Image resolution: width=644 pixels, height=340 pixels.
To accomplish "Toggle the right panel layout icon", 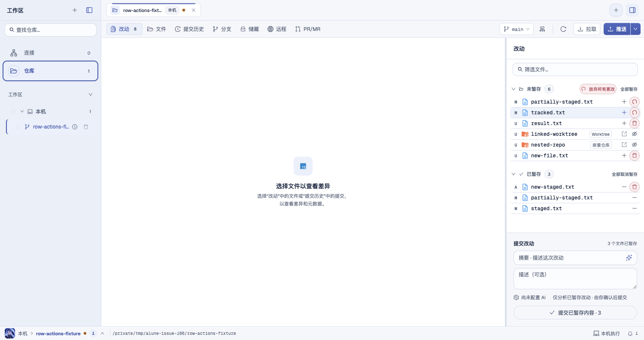I will point(632,10).
